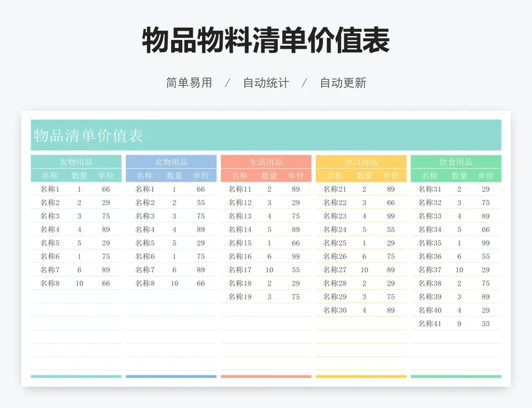
Task: Select cell 名称26
Action: (335, 256)
